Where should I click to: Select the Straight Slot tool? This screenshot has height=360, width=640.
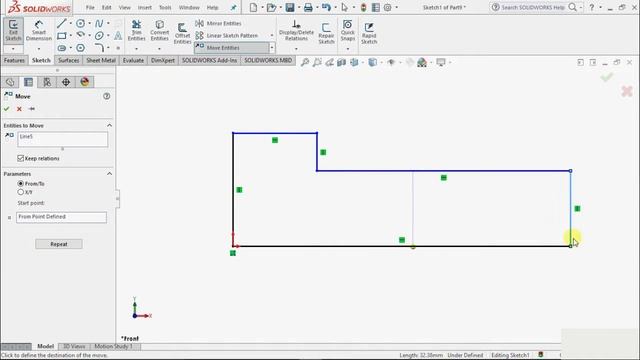(61, 48)
